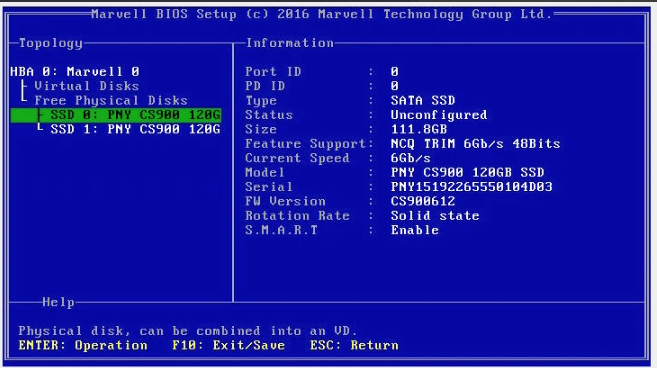Select the Free Physical Disks entry

tap(111, 101)
